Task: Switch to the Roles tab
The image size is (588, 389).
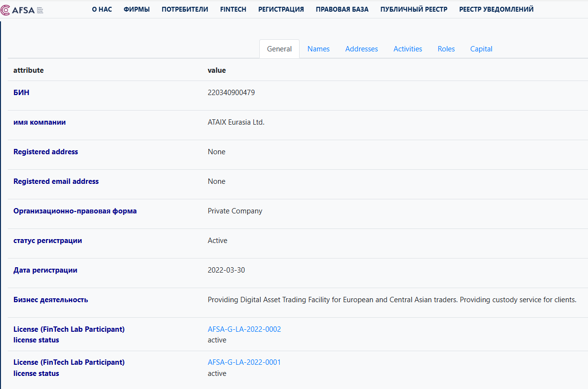Action: click(446, 49)
